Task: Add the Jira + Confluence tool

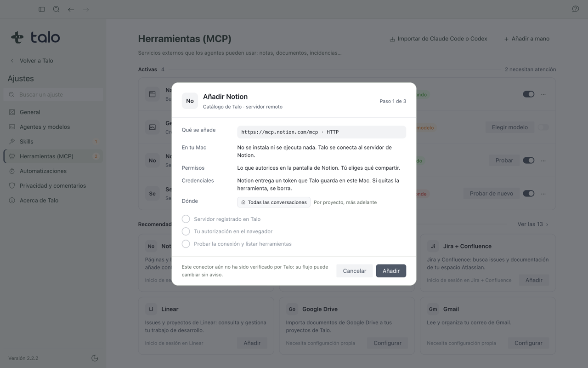Action: [x=534, y=280]
